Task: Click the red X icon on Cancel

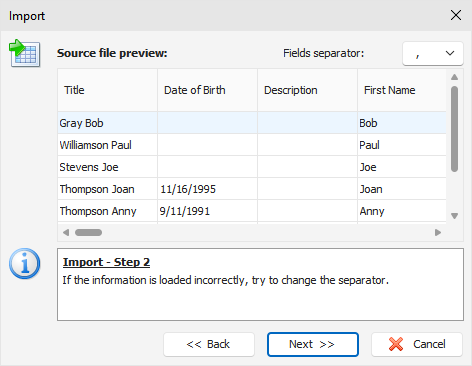Action: (396, 344)
